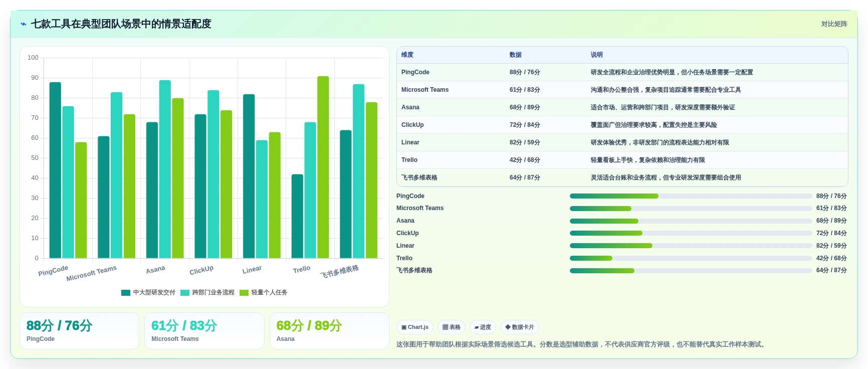The width and height of the screenshot is (868, 369).
Task: Click the 进度 tag
Action: [483, 327]
